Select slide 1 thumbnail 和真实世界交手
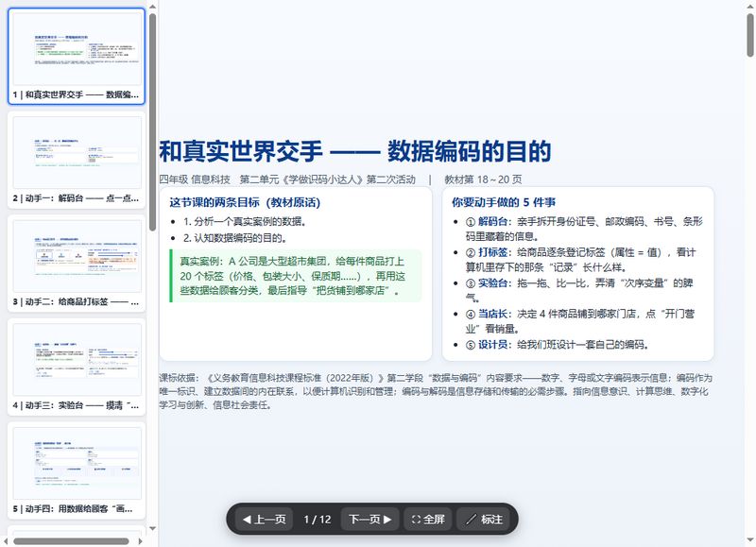 (x=77, y=56)
